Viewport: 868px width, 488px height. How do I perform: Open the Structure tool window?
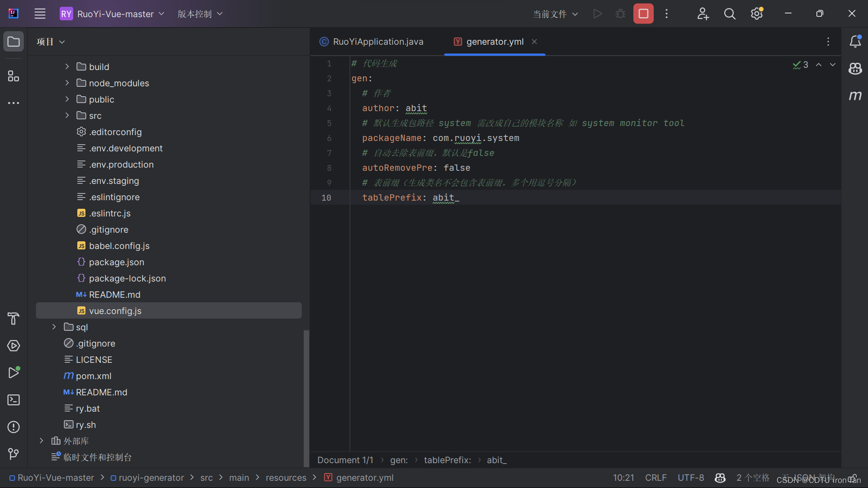[14, 76]
